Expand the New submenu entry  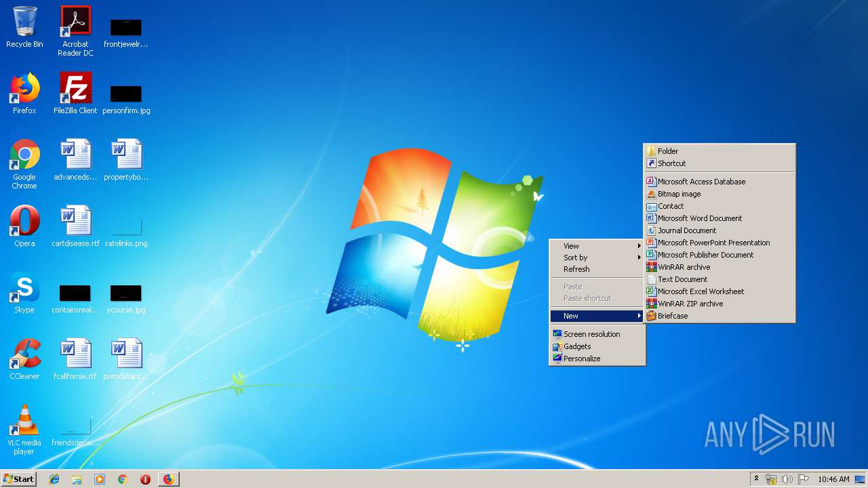[597, 316]
